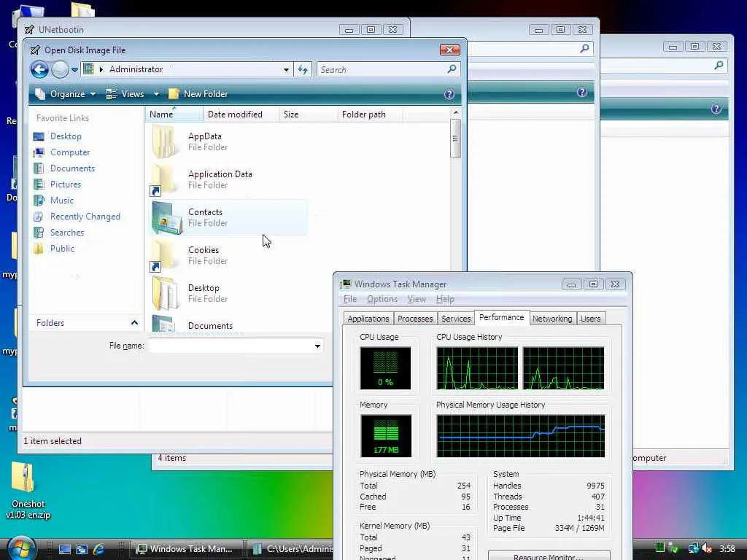Viewport: 747px width, 560px height.
Task: Switch to C:\Users\Admin taskbar button
Action: (290, 549)
